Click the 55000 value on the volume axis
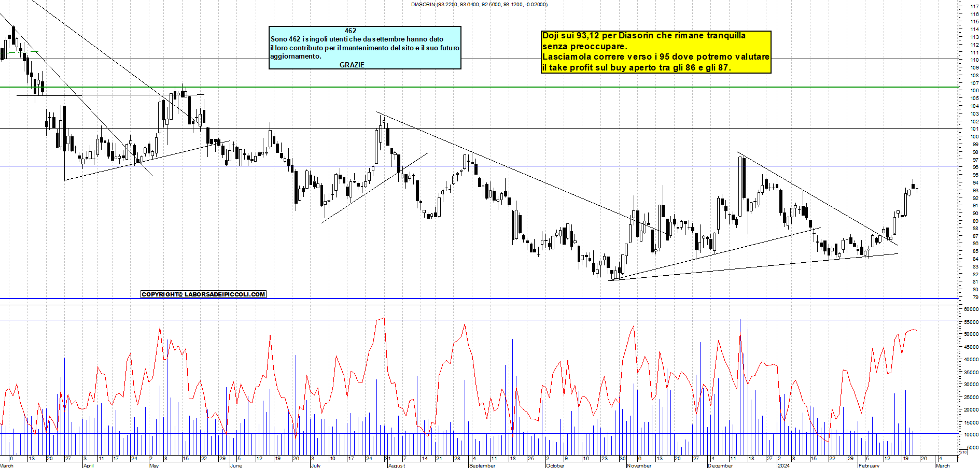 tap(971, 322)
